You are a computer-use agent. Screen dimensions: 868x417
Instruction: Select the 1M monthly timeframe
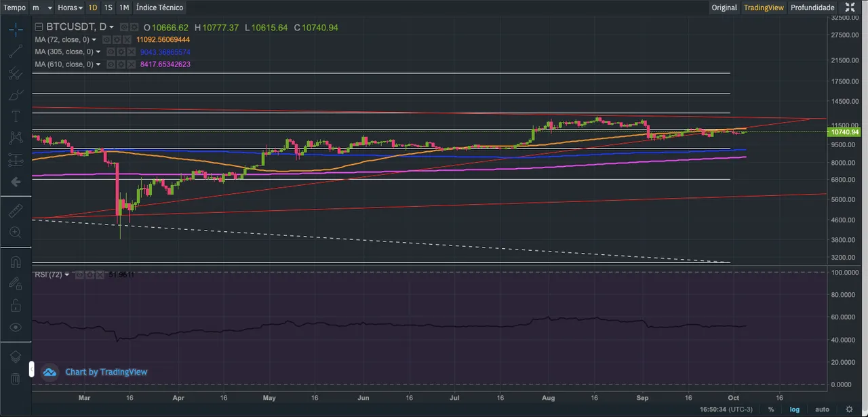124,7
